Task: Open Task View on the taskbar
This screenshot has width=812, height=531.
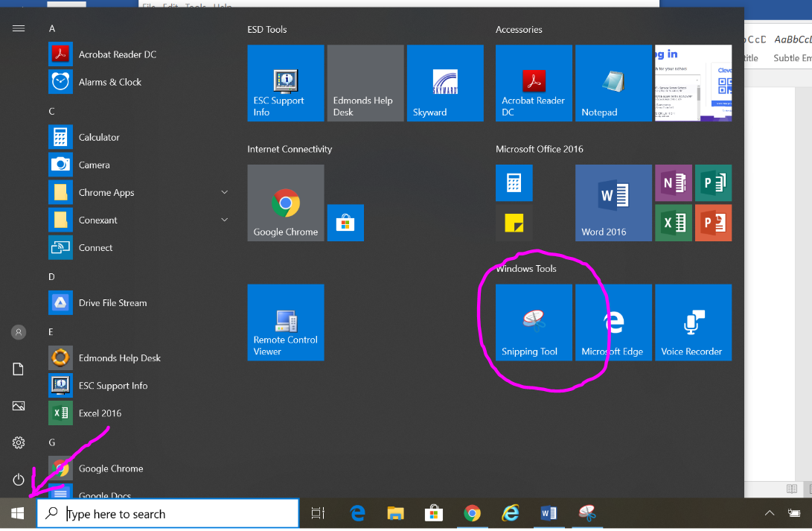Action: click(x=318, y=513)
